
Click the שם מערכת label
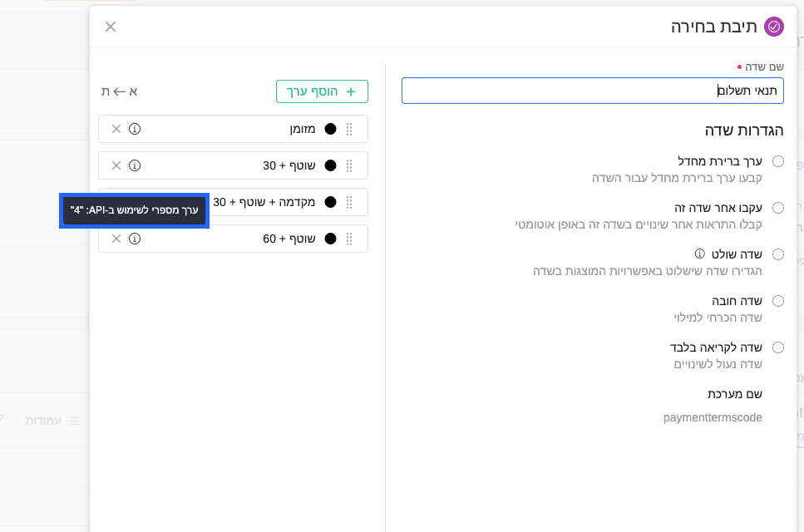[x=735, y=394]
